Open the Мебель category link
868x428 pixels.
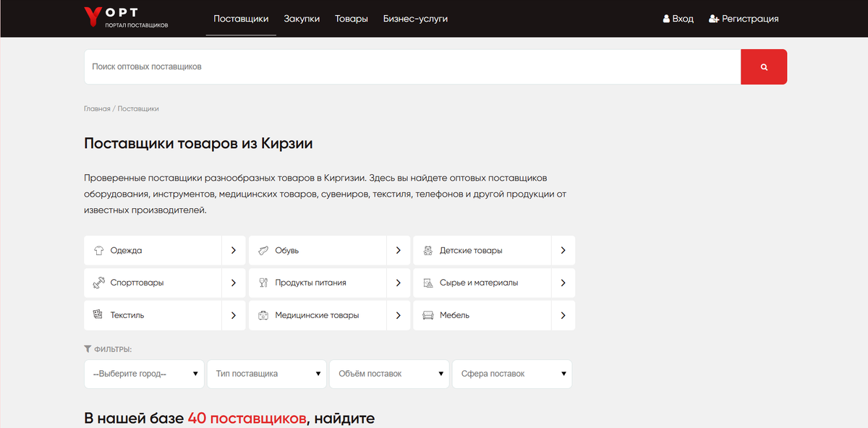(x=454, y=315)
